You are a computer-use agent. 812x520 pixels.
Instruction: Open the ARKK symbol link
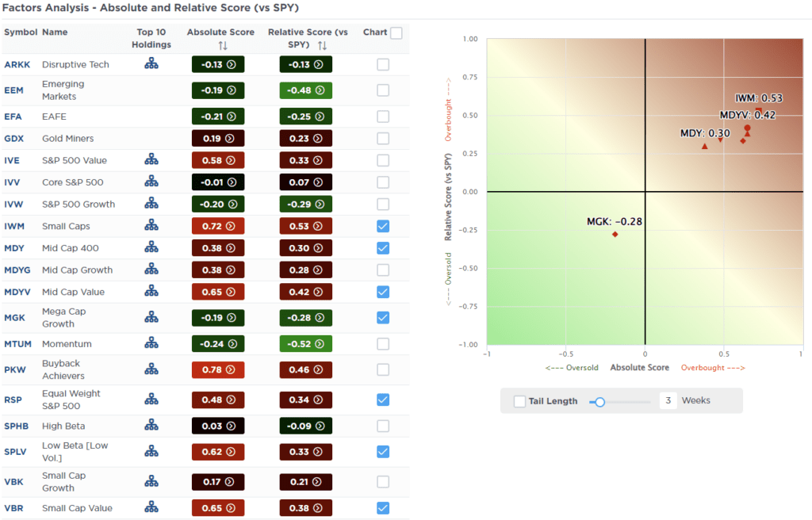point(17,64)
